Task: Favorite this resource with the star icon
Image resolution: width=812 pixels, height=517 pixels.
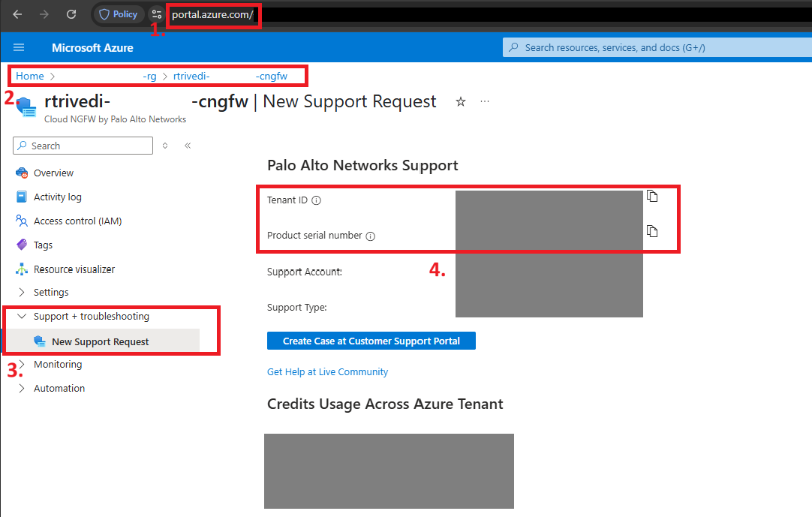Action: pos(460,101)
